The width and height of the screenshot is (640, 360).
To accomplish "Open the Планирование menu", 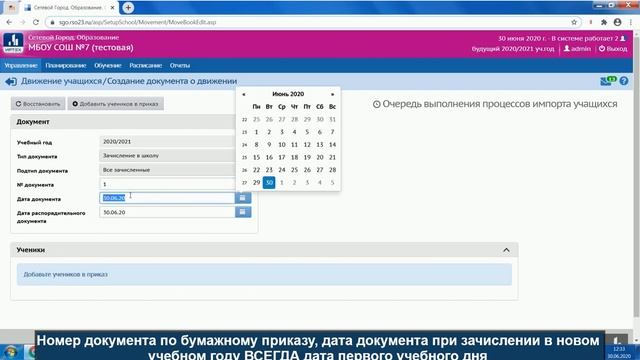I will (x=66, y=65).
